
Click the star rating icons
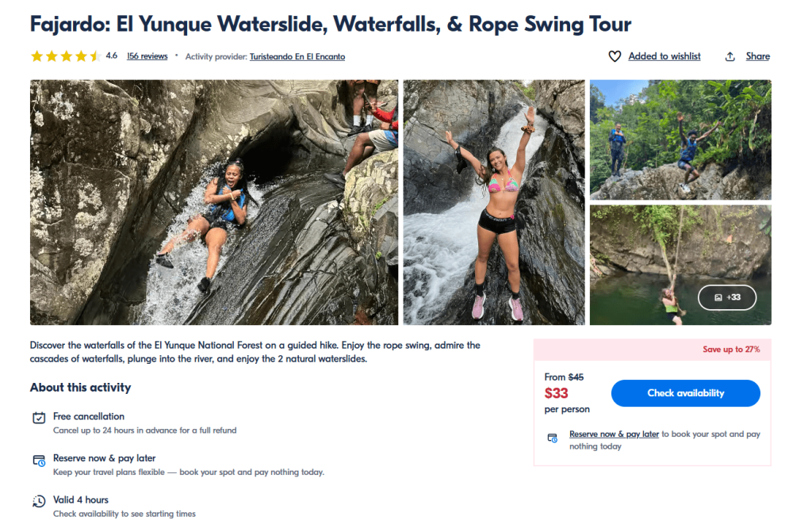click(65, 56)
